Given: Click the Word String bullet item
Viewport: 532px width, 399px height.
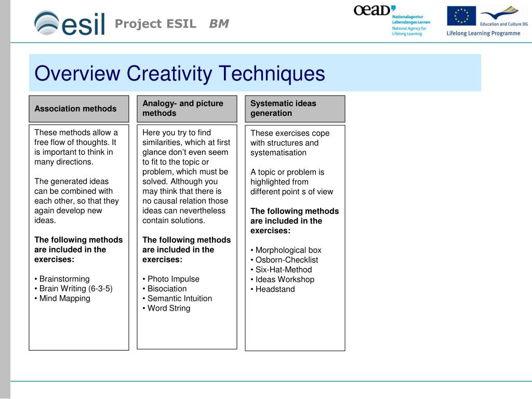Looking at the screenshot, I should [x=166, y=308].
